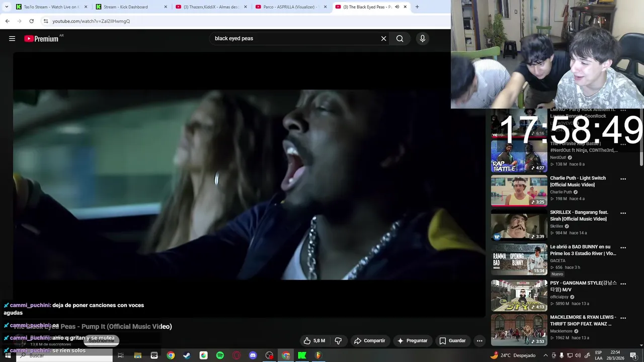Close the Kick Dashboard tab
This screenshot has width=644, height=362.
(x=166, y=7)
